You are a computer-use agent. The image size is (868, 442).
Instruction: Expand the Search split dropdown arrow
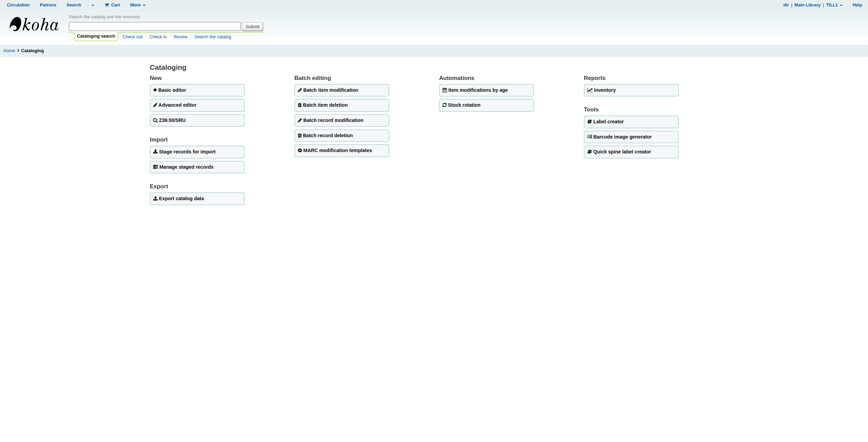click(93, 5)
